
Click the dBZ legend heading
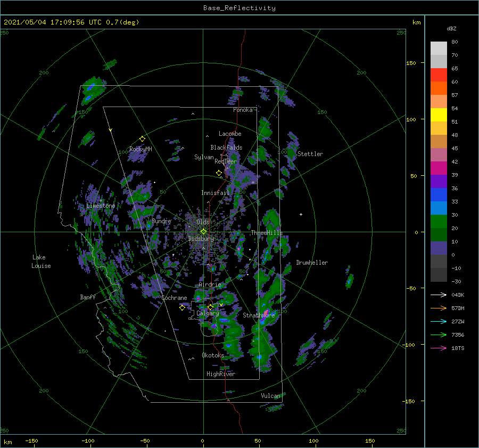click(451, 28)
